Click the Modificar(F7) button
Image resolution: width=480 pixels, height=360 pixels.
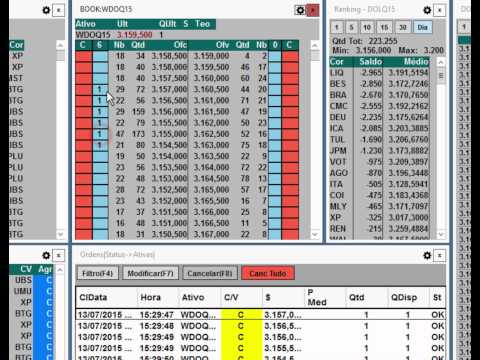click(150, 274)
